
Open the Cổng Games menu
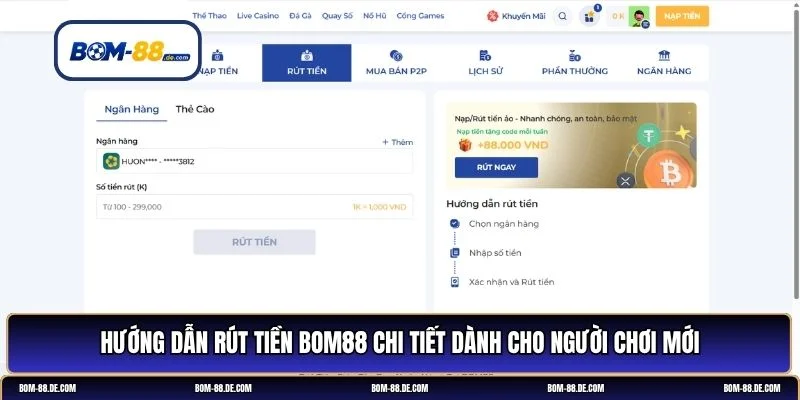[420, 16]
